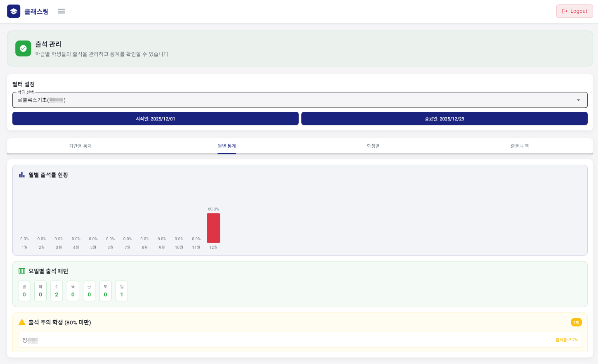Image resolution: width=598 pixels, height=364 pixels.
Task: Click the green checkmark attendance icon
Action: point(23,48)
